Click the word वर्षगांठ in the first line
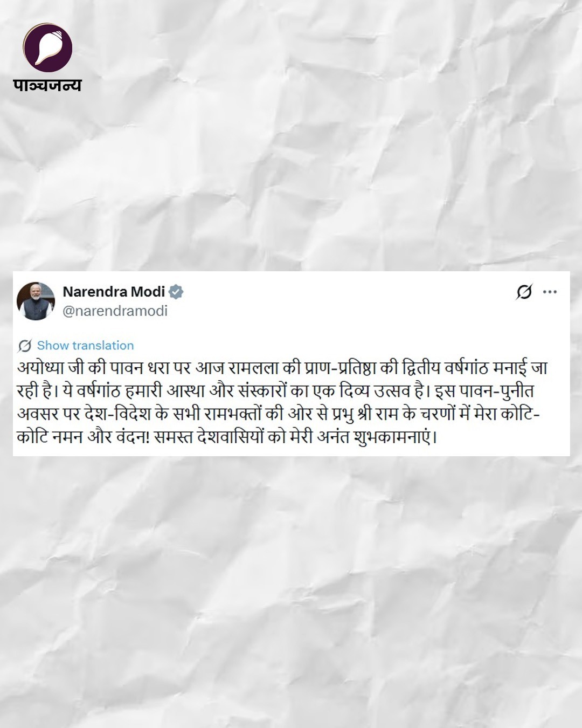Viewport: 582px width, 728px height. click(x=467, y=368)
